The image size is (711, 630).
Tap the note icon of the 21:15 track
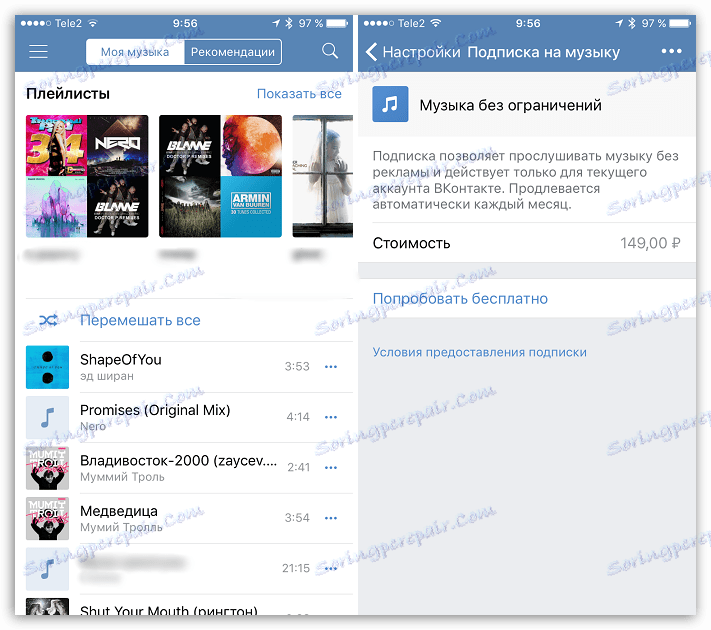click(47, 568)
